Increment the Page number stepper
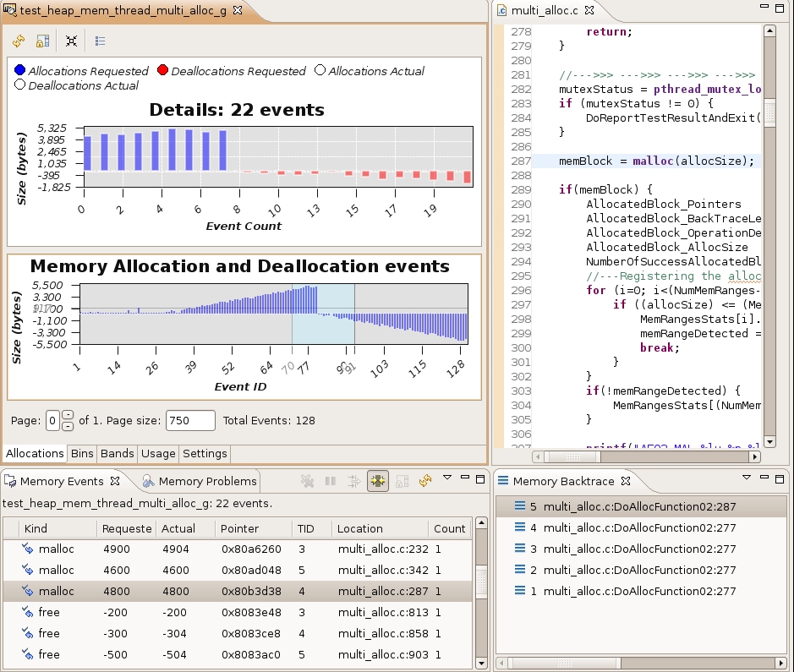794x672 pixels. (68, 414)
